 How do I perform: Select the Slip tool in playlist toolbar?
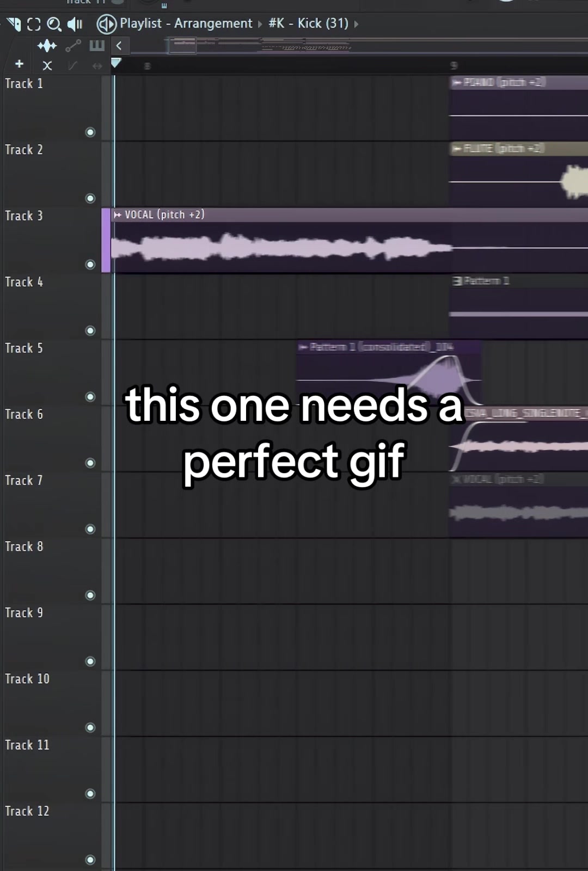(x=14, y=24)
